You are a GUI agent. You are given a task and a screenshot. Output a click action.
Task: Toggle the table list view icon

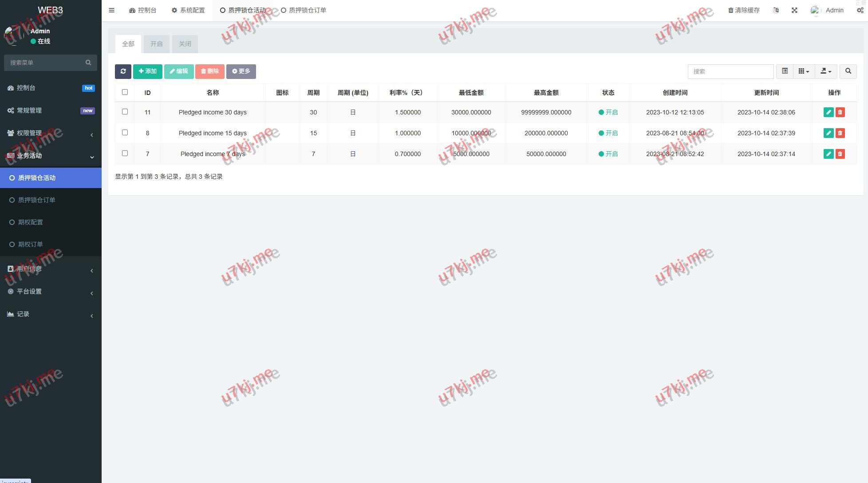pyautogui.click(x=785, y=71)
